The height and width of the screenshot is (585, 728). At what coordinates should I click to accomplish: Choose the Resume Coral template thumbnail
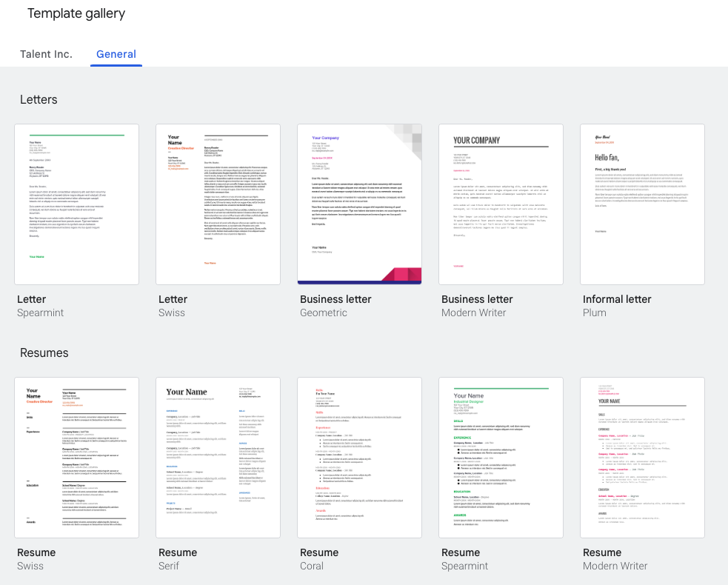(359, 458)
